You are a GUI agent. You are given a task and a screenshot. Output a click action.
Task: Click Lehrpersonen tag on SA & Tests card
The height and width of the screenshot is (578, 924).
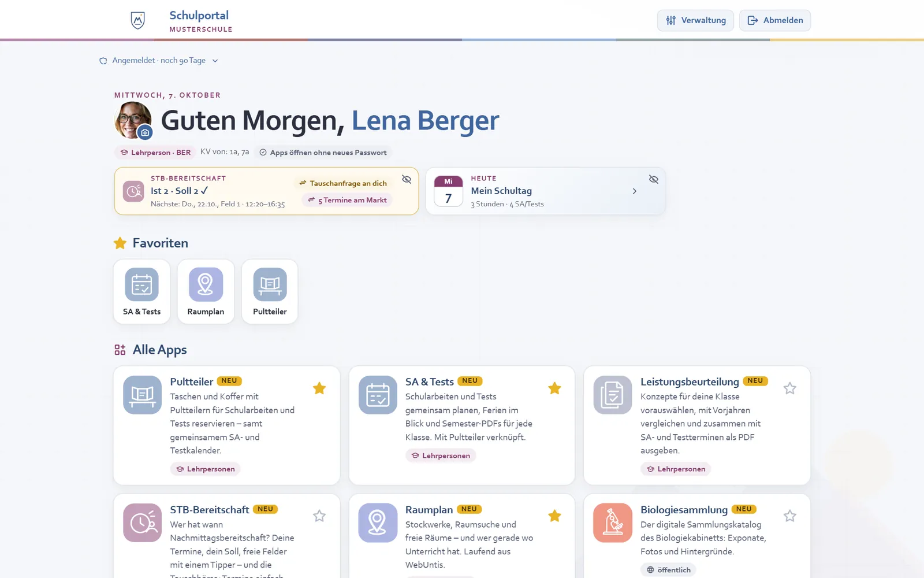(440, 455)
